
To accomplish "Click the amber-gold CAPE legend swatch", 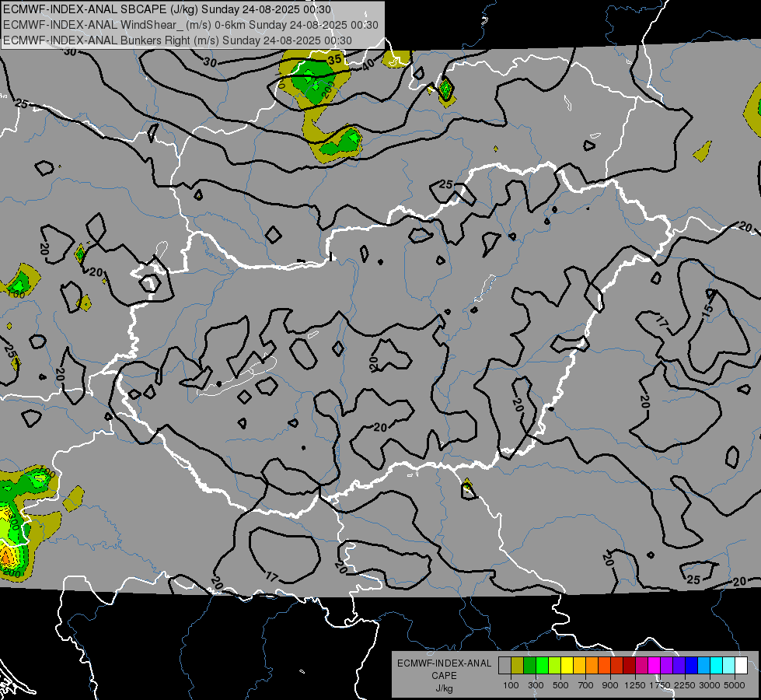I will 579,666.
